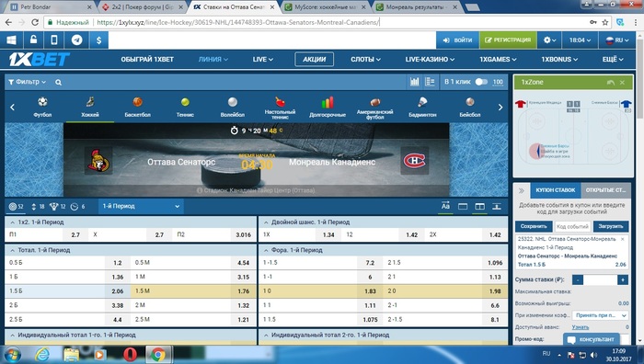Click the bar chart view icon
Viewport: 644px width, 364px height.
(414, 82)
